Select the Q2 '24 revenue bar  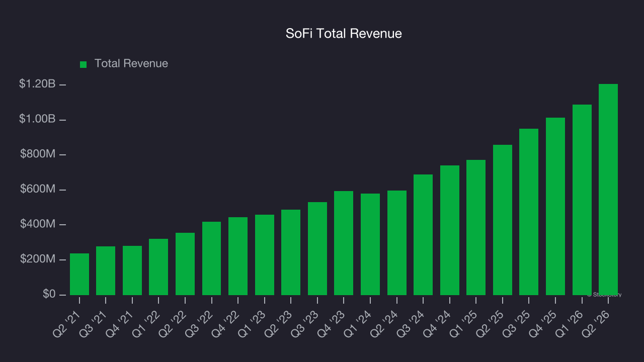tap(397, 243)
